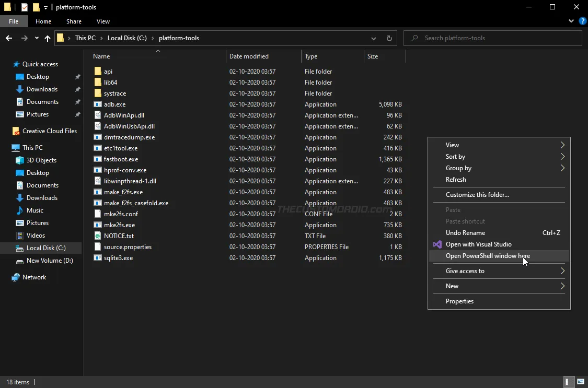Open properties via the checkmark title bar icon

coord(24,7)
